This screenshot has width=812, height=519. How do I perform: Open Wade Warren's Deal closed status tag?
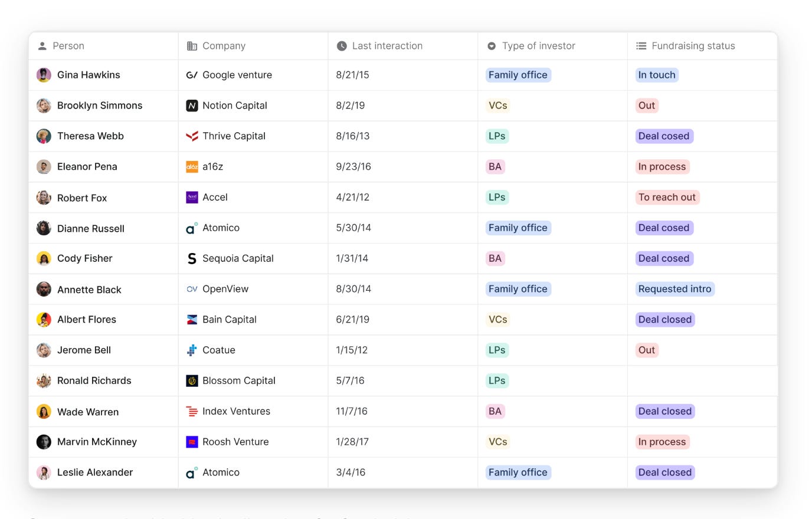pyautogui.click(x=665, y=412)
